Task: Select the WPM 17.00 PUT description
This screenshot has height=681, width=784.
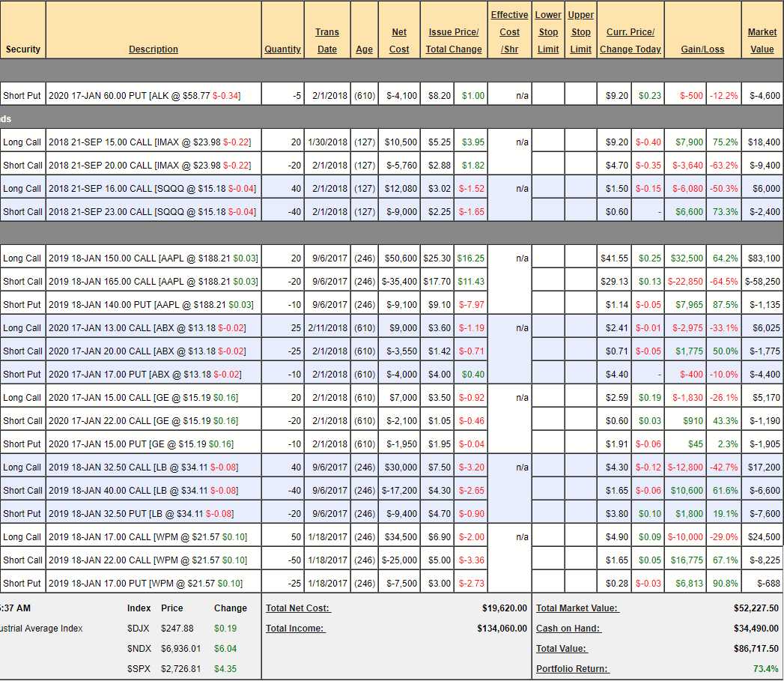Action: [x=145, y=584]
